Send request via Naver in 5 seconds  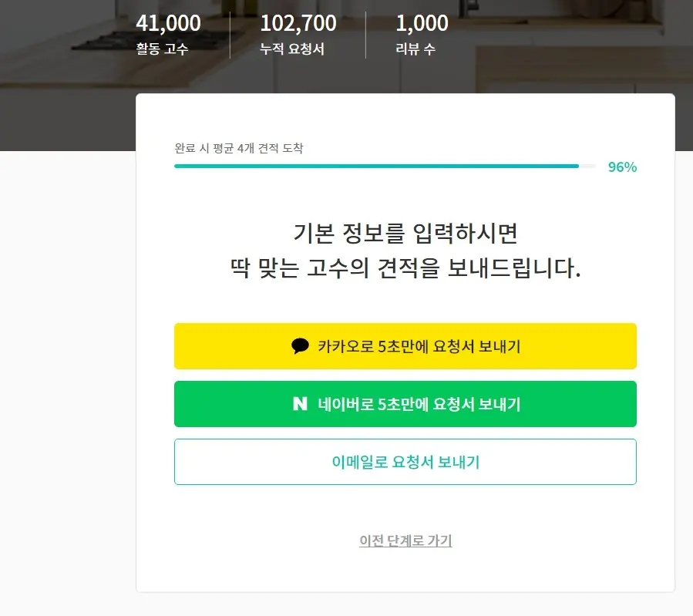406,404
